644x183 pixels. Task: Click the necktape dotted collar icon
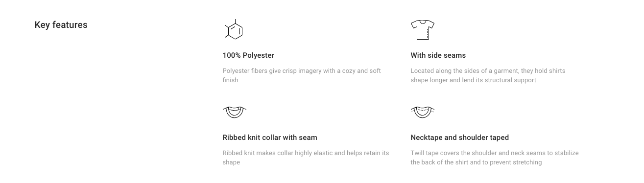(x=423, y=112)
